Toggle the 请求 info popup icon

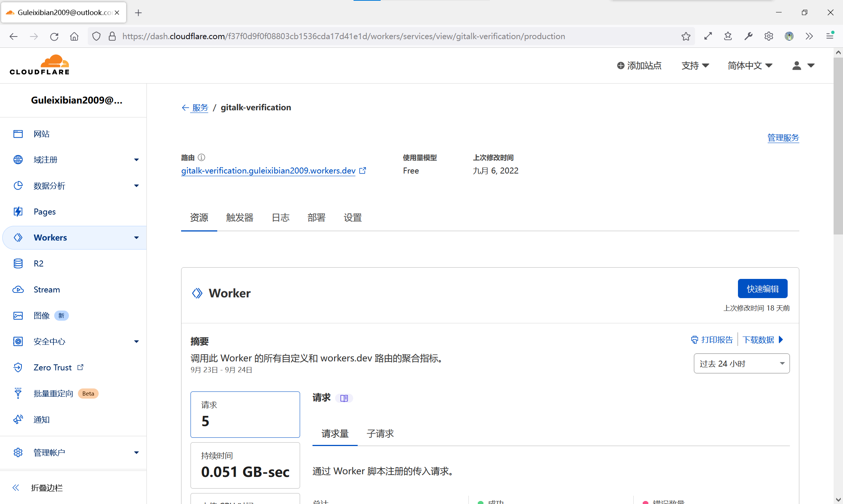(344, 398)
